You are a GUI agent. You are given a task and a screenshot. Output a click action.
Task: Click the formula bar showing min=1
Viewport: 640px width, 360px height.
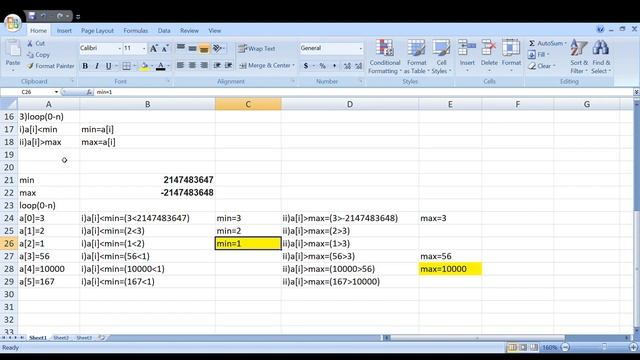click(x=363, y=92)
